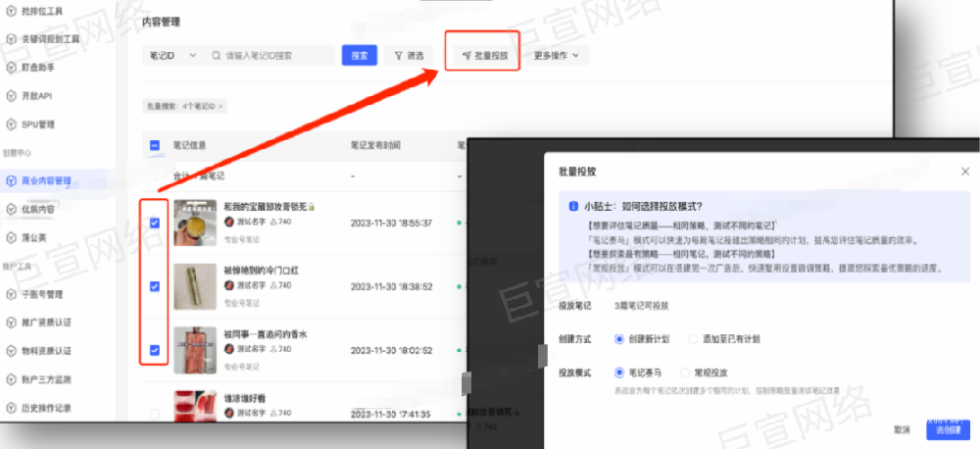Open 抢排位工具 in the sidebar
The width and height of the screenshot is (980, 449).
click(x=41, y=11)
